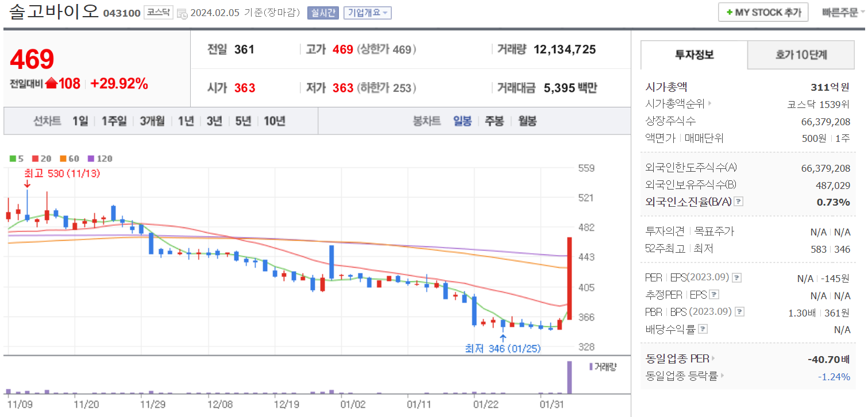Click the red up-arrow icon beside 108
Screen dimensions: 868x417
point(51,83)
